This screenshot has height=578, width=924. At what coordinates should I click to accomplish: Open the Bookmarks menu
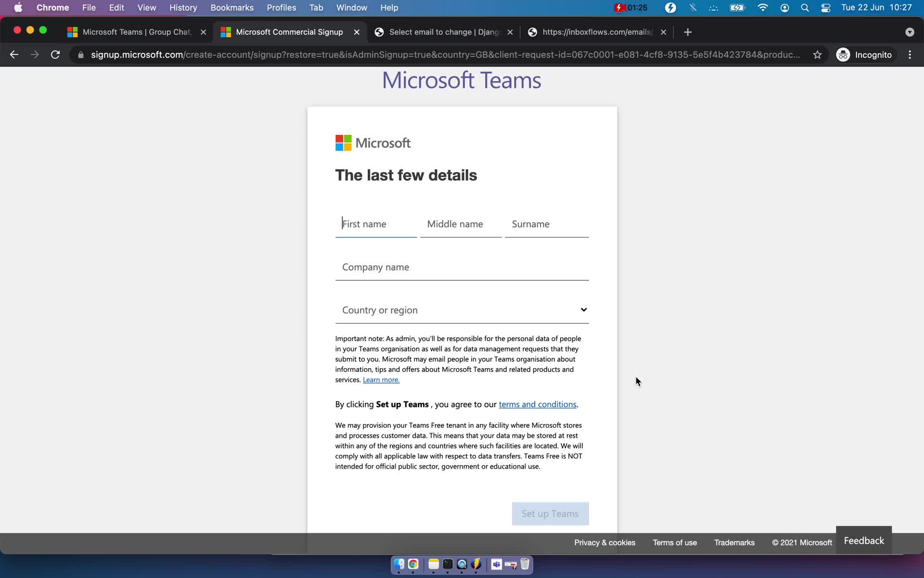coord(232,8)
